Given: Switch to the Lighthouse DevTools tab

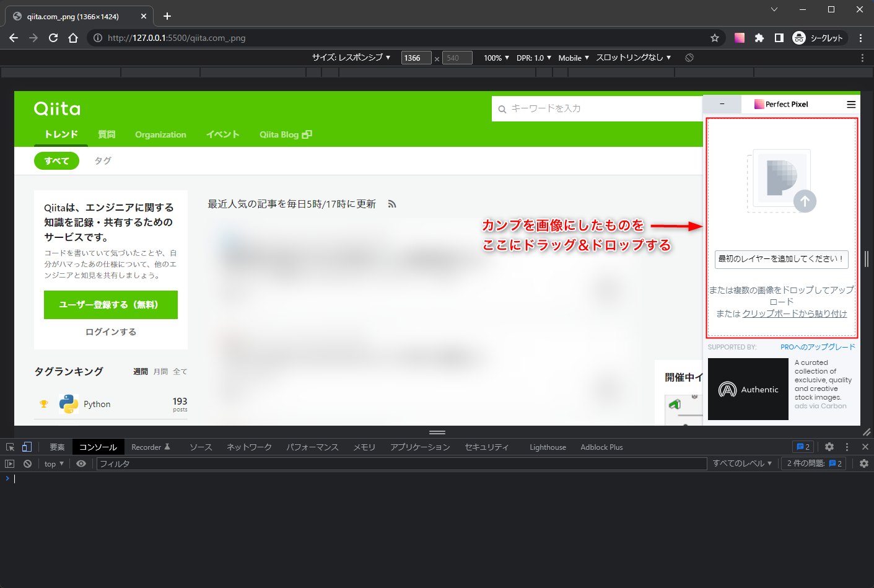Looking at the screenshot, I should [548, 447].
